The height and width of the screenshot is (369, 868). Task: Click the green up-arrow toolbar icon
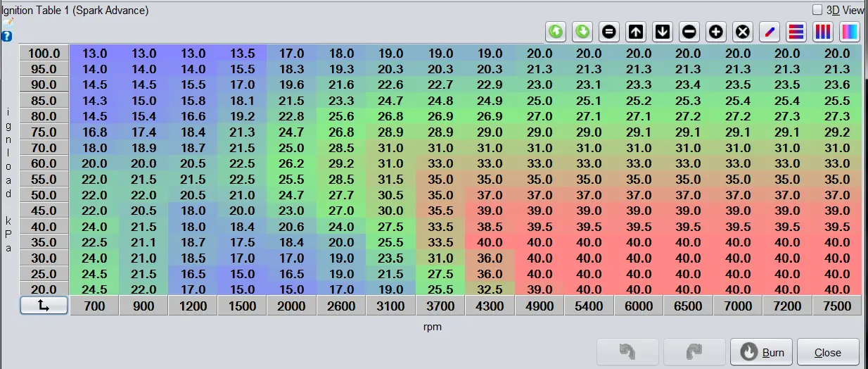[x=556, y=32]
